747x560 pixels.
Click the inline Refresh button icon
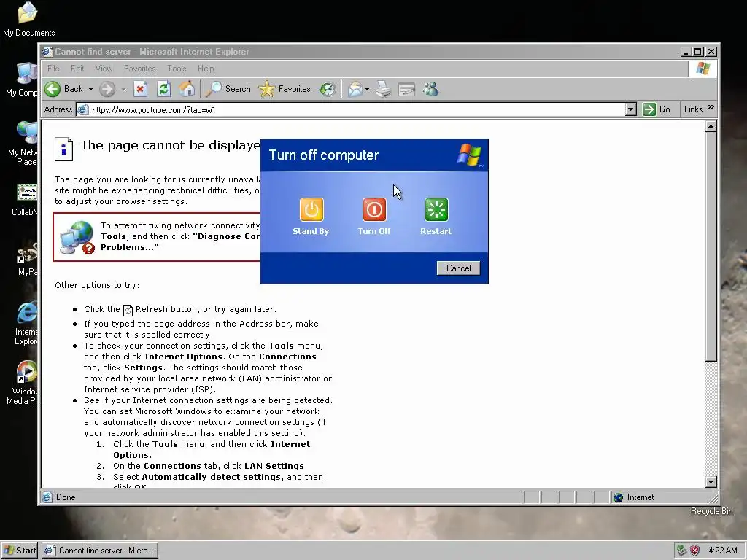click(128, 311)
